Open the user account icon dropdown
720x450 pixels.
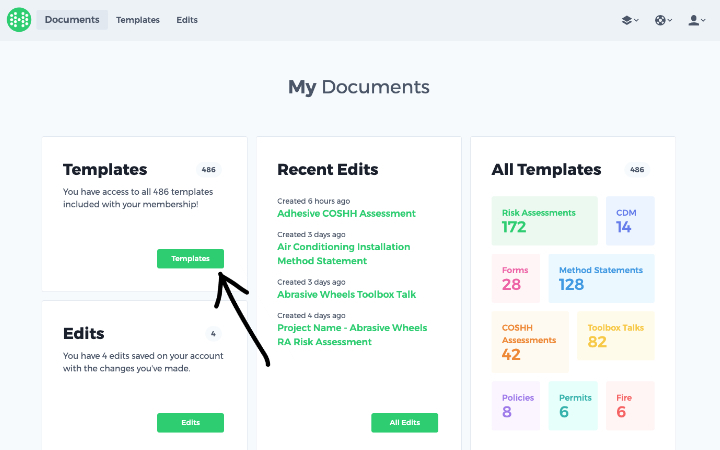click(697, 20)
